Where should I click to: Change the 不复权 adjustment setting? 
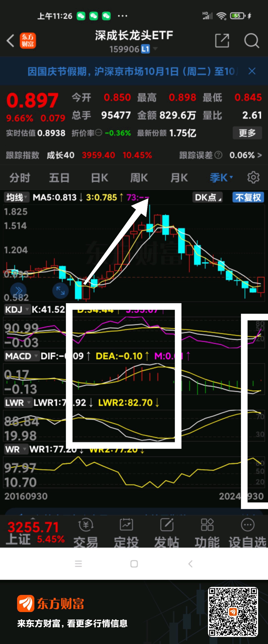click(x=248, y=197)
